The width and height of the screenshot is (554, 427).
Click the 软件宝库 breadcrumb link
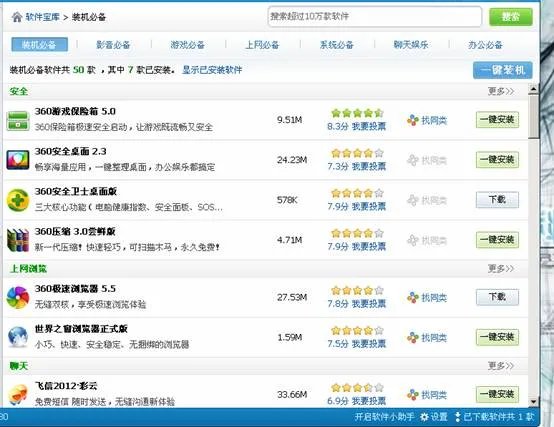pos(42,17)
